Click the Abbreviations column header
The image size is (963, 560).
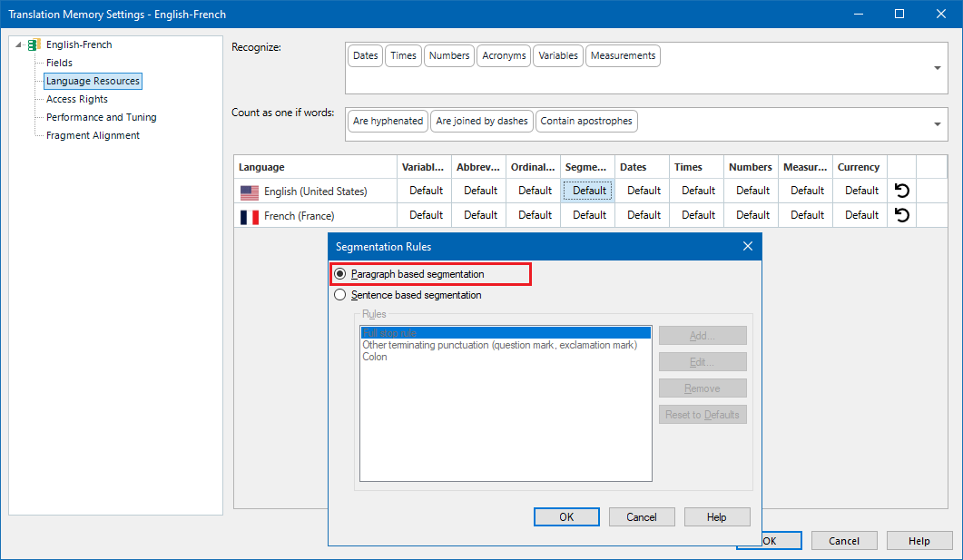478,167
